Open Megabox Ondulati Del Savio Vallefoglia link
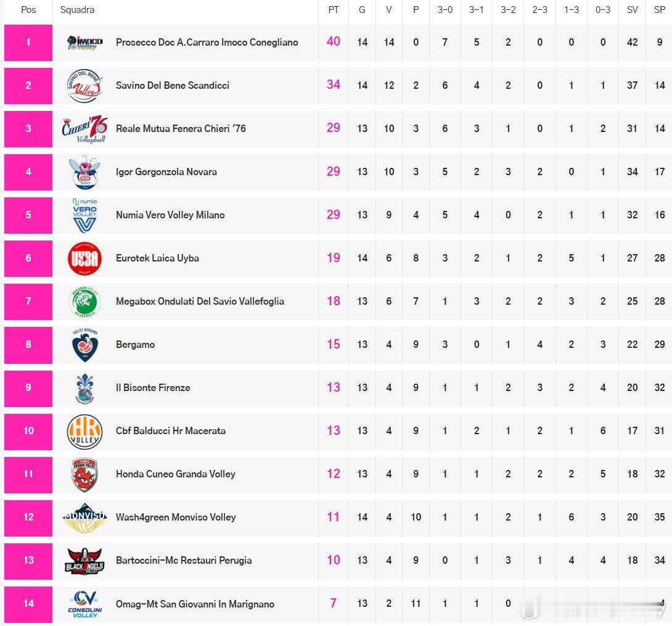672x626 pixels. [200, 302]
